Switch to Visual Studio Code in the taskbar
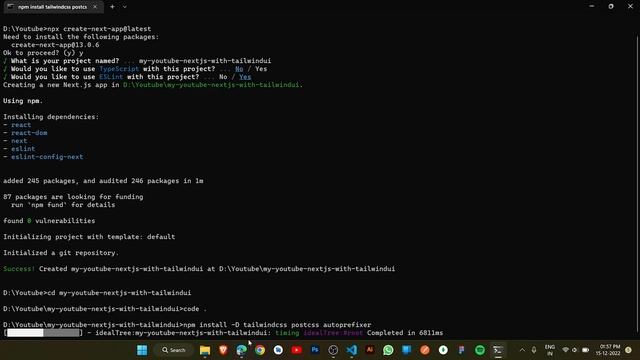The height and width of the screenshot is (360, 640). [x=351, y=350]
